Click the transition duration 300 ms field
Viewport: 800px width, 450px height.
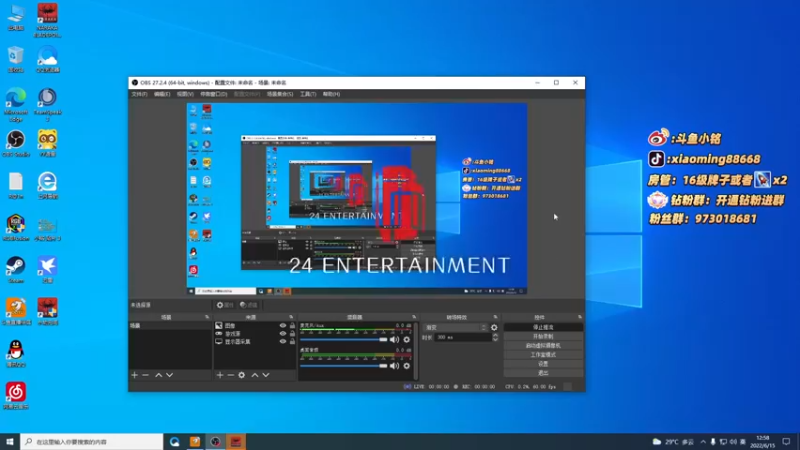[x=463, y=337]
